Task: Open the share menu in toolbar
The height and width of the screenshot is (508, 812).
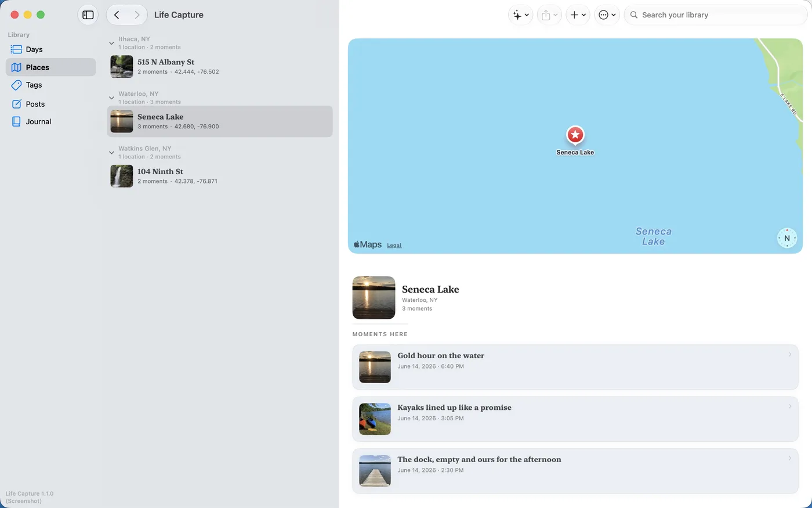Action: [549, 15]
